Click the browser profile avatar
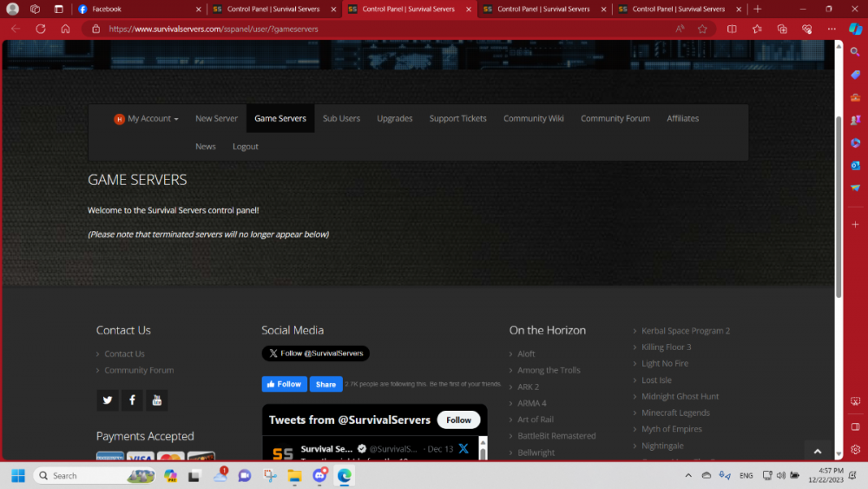 [12, 9]
